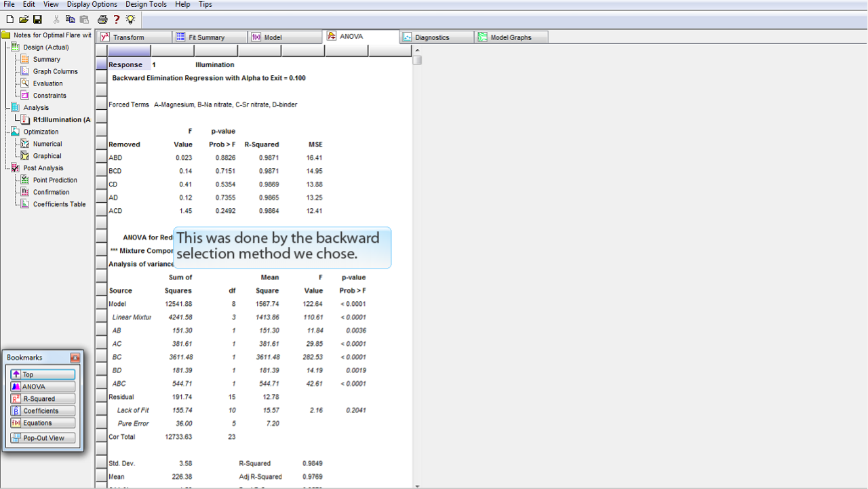Open Point Prediction under Post Analysis

(x=54, y=180)
